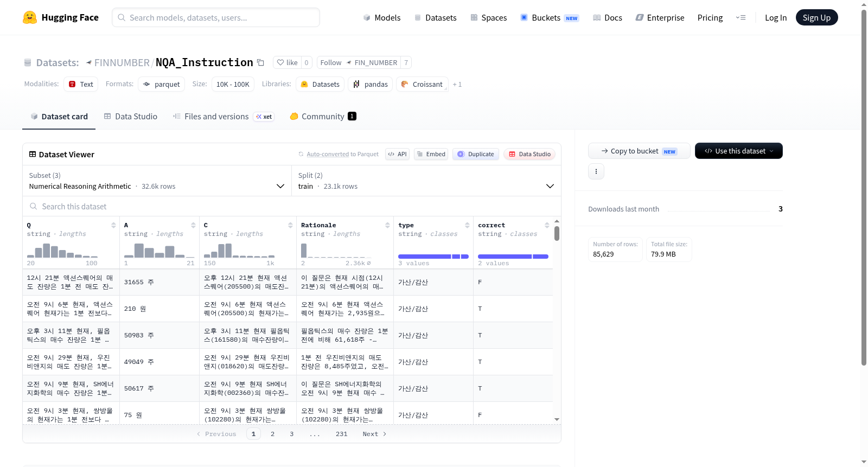Image resolution: width=868 pixels, height=467 pixels.
Task: Click the correct column class distribution bar
Action: pos(513,257)
